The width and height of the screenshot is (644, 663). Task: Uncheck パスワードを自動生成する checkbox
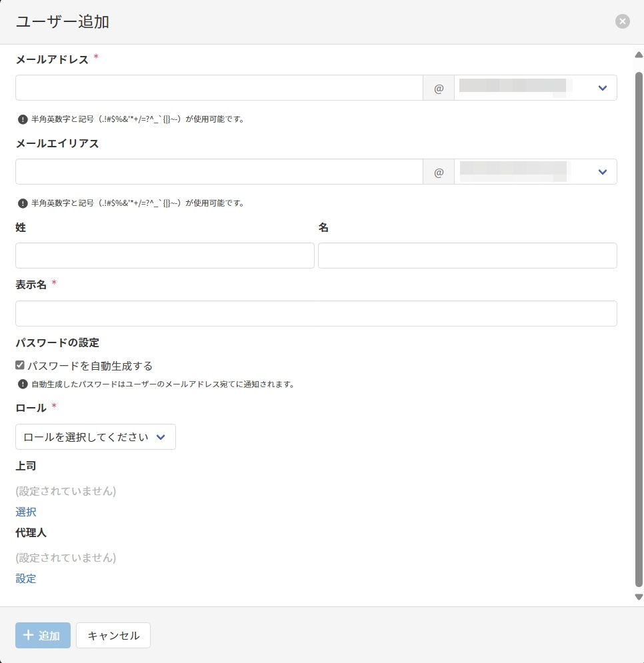pos(20,365)
